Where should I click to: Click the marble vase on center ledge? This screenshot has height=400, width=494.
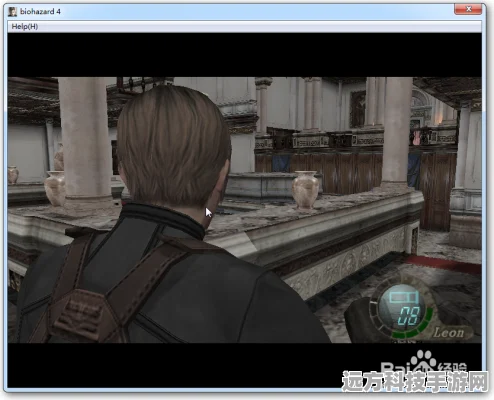click(x=305, y=189)
